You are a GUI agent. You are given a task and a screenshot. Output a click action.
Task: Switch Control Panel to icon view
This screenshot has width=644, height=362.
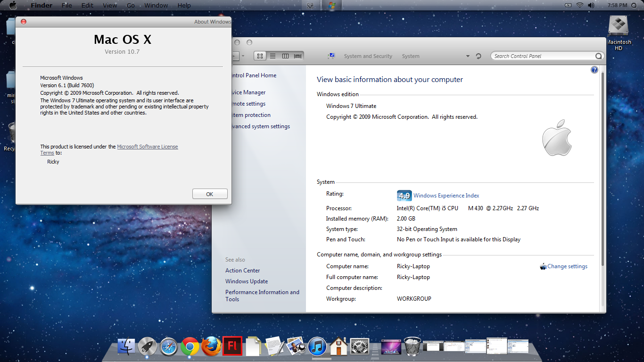click(x=260, y=56)
